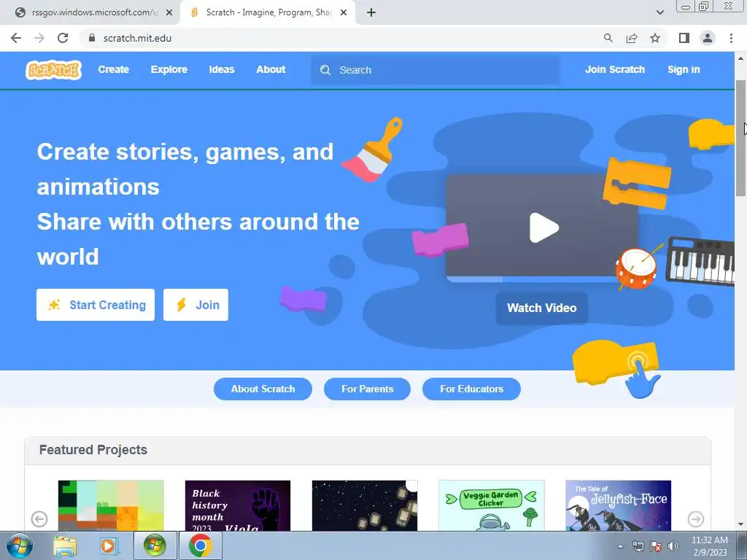Screen dimensions: 747x560
Task: Open the For Educators pill button
Action: pos(471,389)
